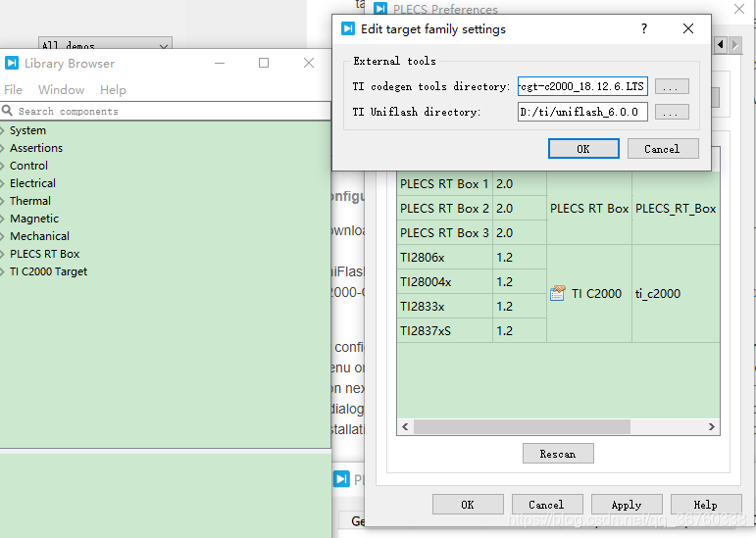Click the TI codegen tools directory field
This screenshot has height=538, width=756.
[582, 86]
